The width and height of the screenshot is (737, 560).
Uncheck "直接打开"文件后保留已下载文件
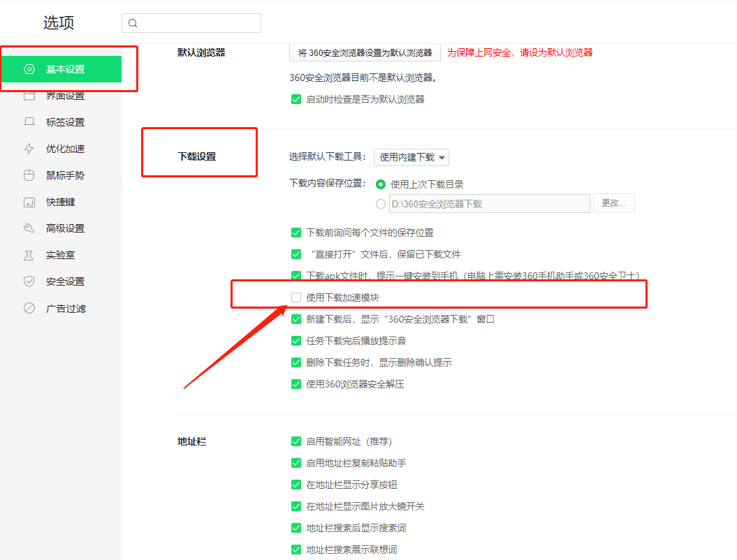pos(296,254)
